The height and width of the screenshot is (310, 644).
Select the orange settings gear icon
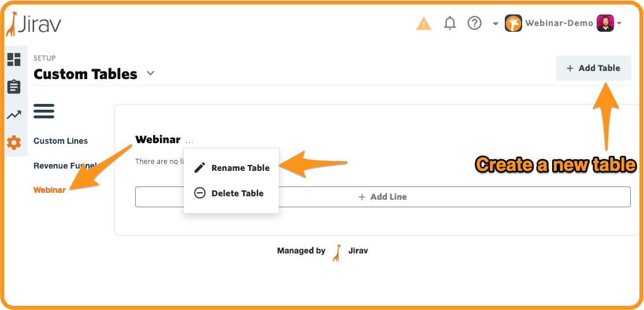[x=14, y=143]
